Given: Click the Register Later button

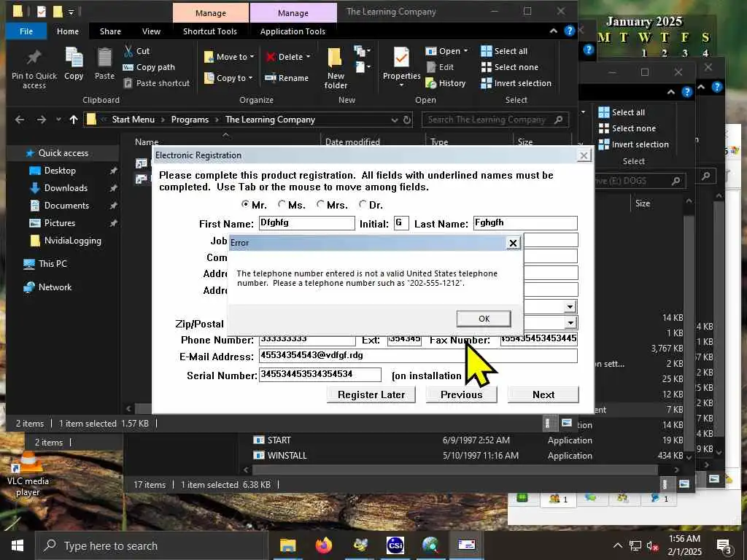Looking at the screenshot, I should pyautogui.click(x=371, y=394).
